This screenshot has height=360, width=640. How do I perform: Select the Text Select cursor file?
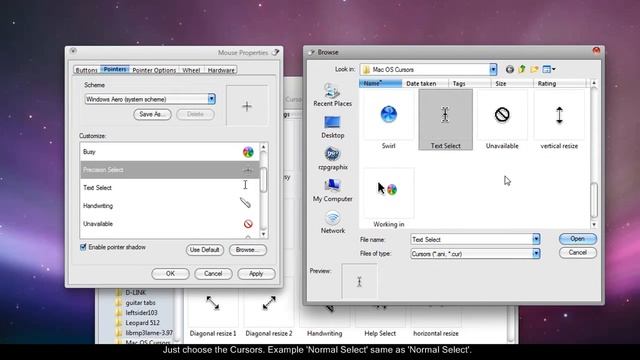pyautogui.click(x=445, y=120)
